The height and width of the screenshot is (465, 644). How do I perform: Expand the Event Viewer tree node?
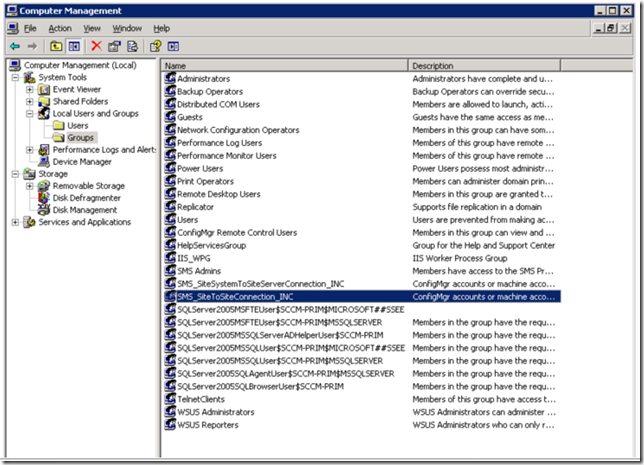(x=30, y=89)
